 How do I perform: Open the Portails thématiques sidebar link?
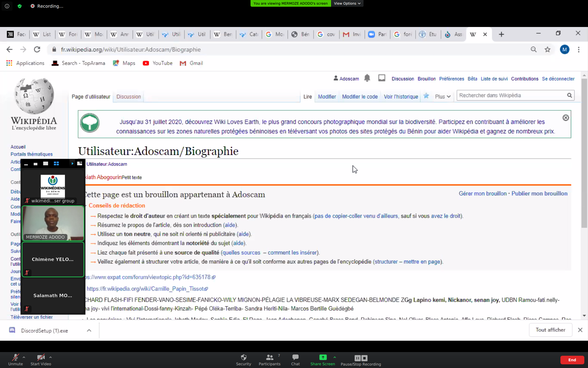[32, 154]
